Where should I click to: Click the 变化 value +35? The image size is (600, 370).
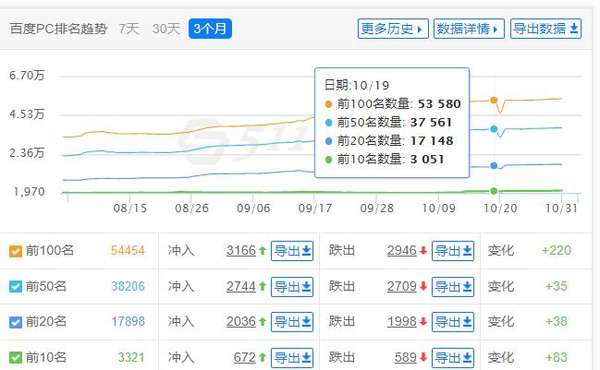556,286
